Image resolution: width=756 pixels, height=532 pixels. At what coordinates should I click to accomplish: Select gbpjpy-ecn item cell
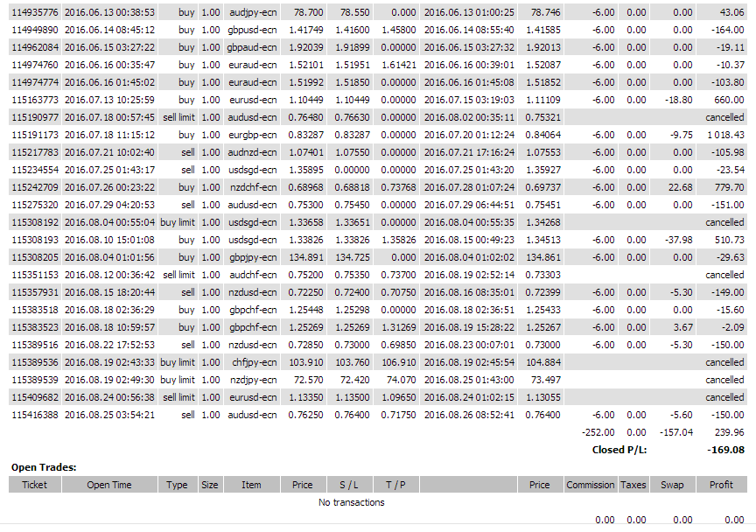(253, 257)
